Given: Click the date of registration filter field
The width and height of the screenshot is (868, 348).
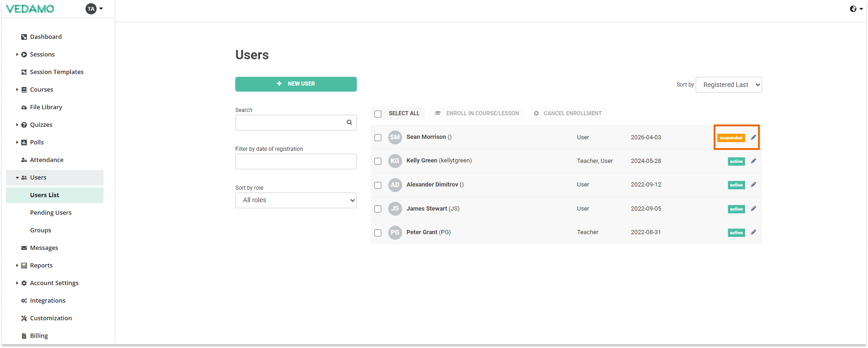Looking at the screenshot, I should click(296, 162).
